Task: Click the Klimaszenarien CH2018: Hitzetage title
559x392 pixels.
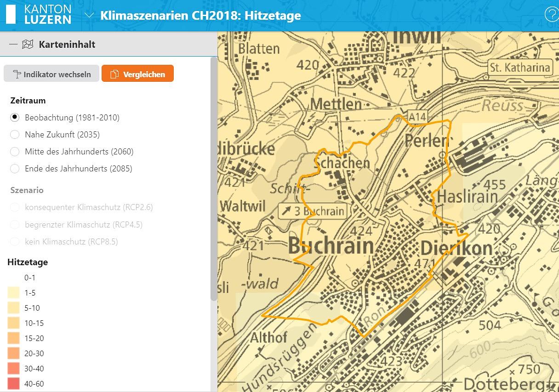Action: (200, 15)
